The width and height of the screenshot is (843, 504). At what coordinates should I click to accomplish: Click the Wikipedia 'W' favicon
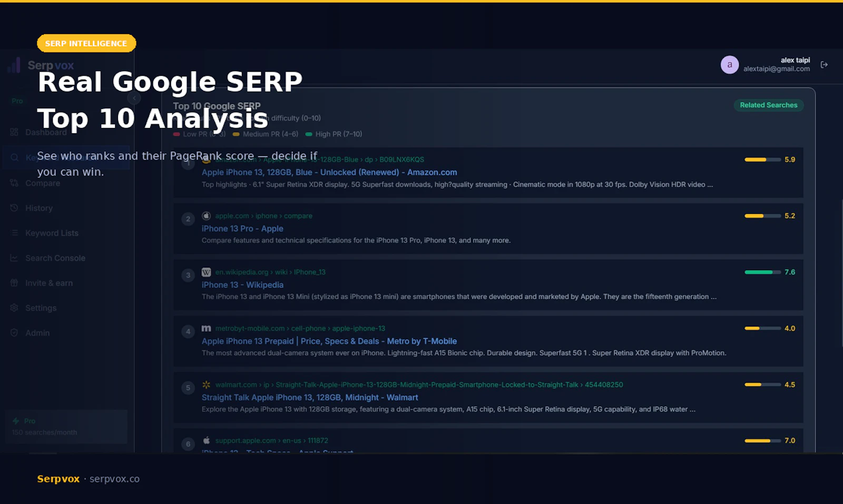pyautogui.click(x=207, y=272)
